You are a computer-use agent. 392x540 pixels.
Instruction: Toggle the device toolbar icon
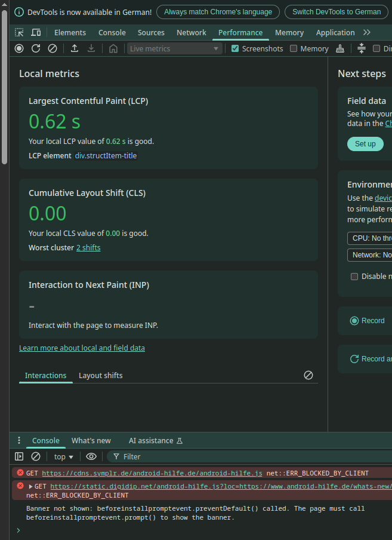click(x=36, y=32)
